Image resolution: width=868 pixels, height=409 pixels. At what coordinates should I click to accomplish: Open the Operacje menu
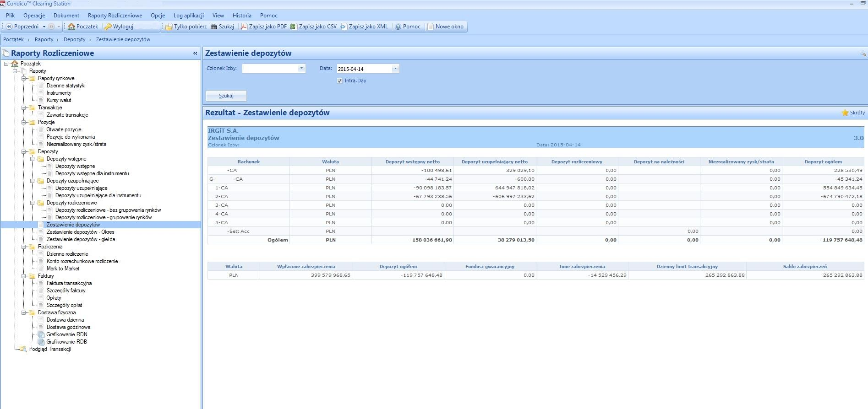click(34, 16)
